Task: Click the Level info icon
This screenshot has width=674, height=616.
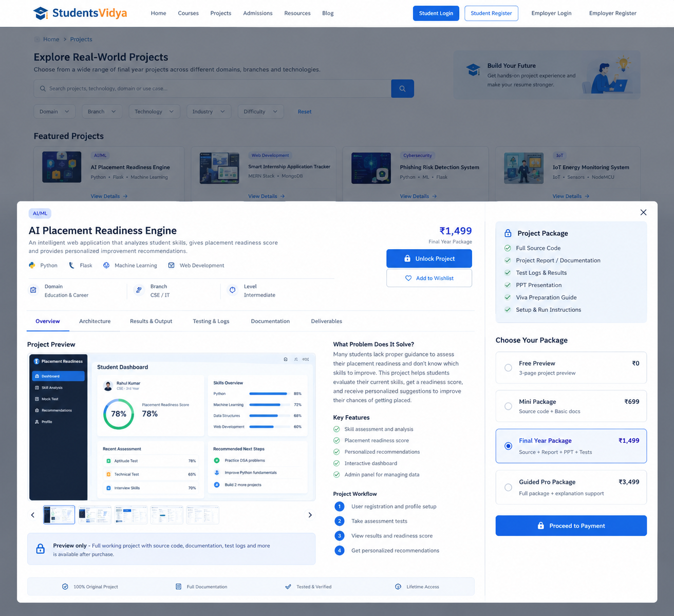Action: 232,290
